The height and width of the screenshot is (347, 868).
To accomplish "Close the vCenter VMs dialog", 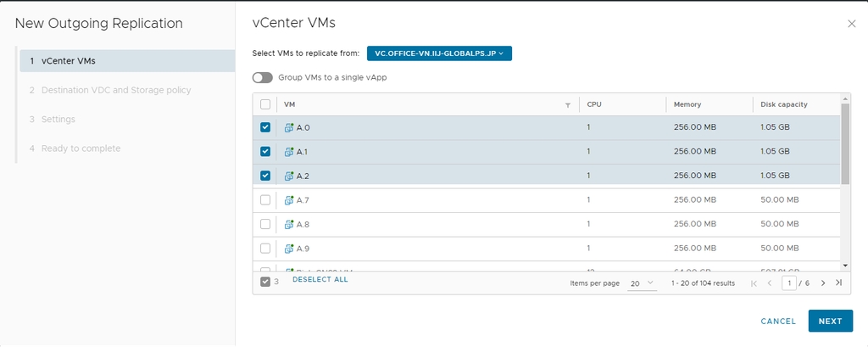I will 852,24.
